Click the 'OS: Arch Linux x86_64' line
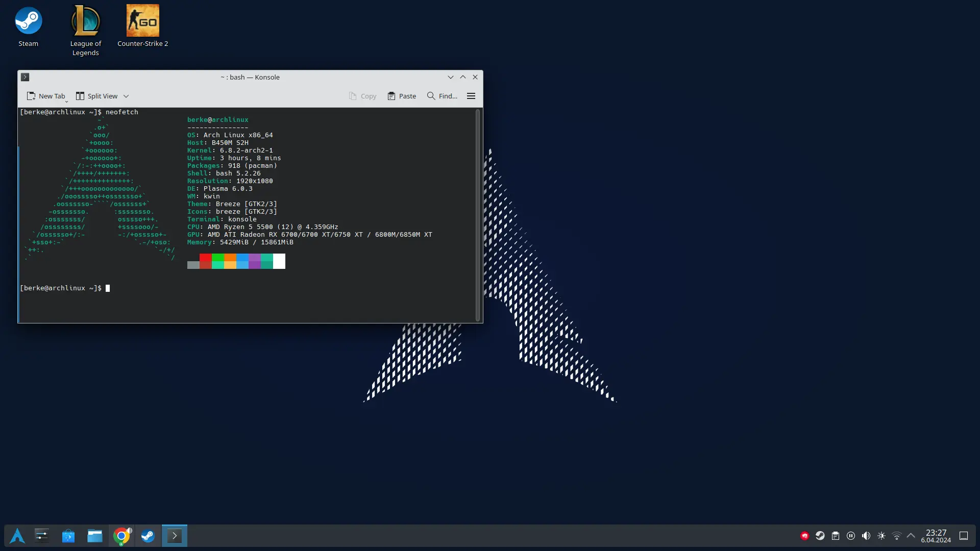The image size is (980, 551). click(x=230, y=135)
